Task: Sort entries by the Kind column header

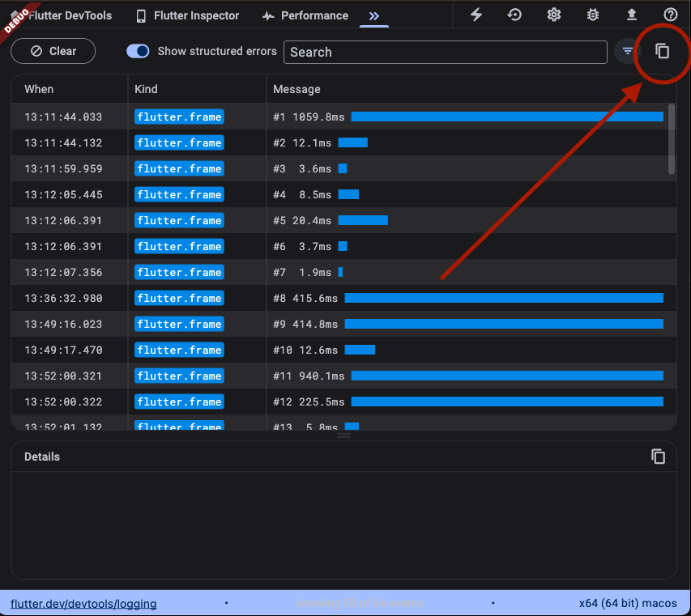Action: pos(147,89)
